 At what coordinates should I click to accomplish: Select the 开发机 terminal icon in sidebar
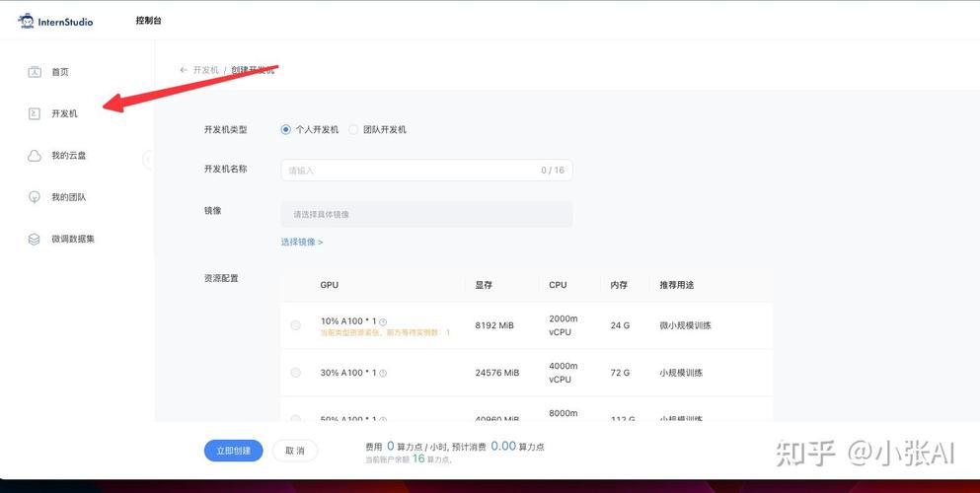click(35, 113)
